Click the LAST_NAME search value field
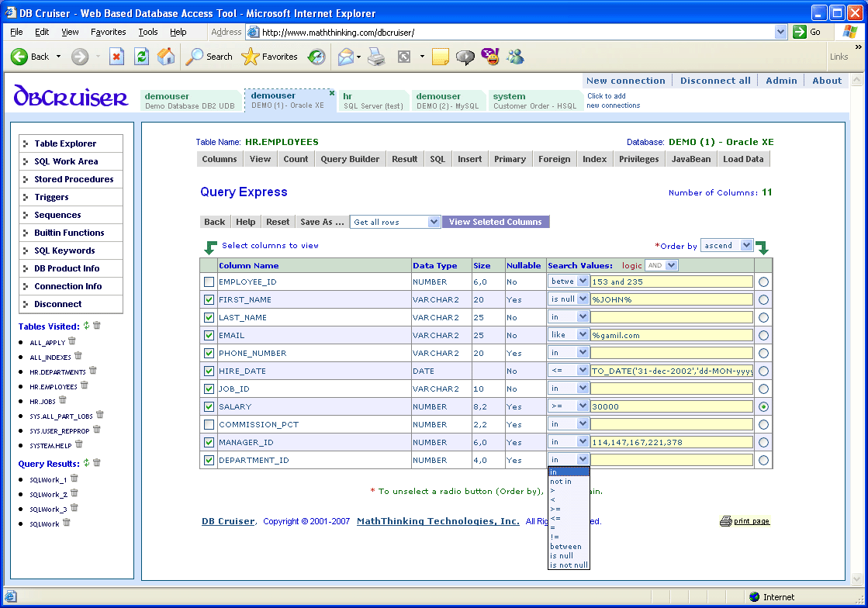 click(671, 317)
